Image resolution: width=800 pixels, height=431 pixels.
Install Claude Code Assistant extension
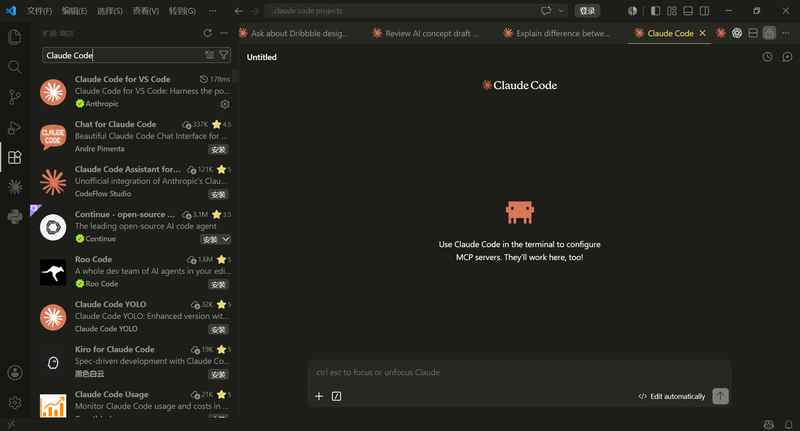click(218, 194)
